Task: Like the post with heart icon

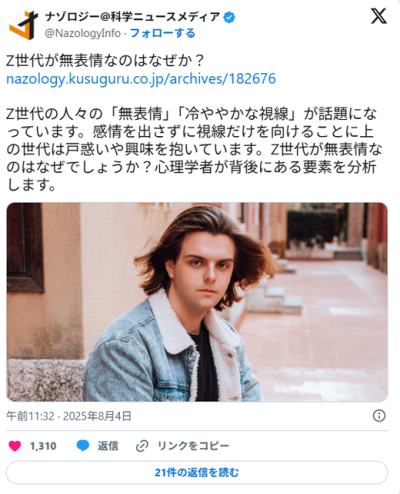Action: click(x=15, y=446)
